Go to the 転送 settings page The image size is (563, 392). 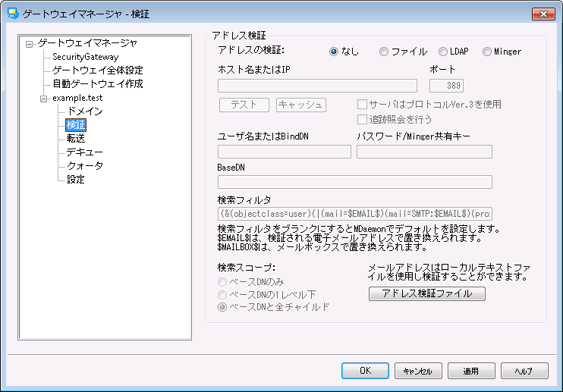point(76,139)
